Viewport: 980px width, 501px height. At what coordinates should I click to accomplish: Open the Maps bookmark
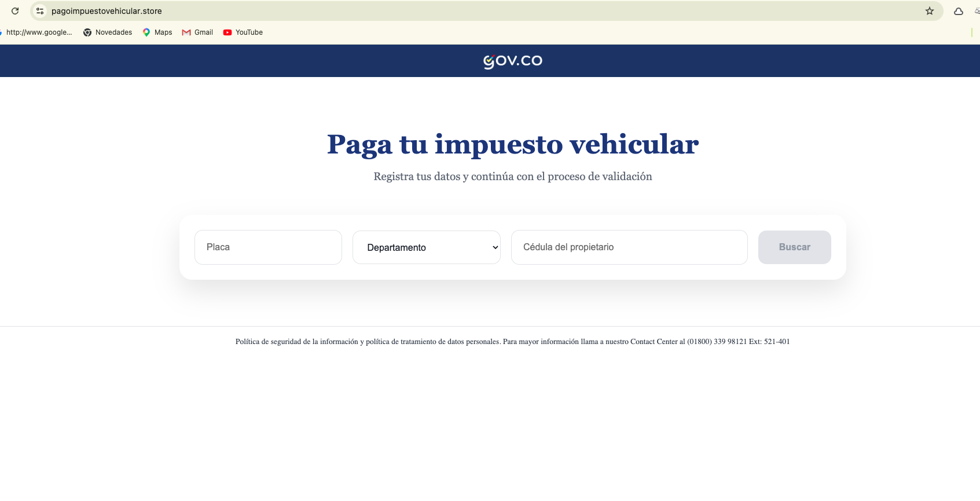tap(157, 32)
